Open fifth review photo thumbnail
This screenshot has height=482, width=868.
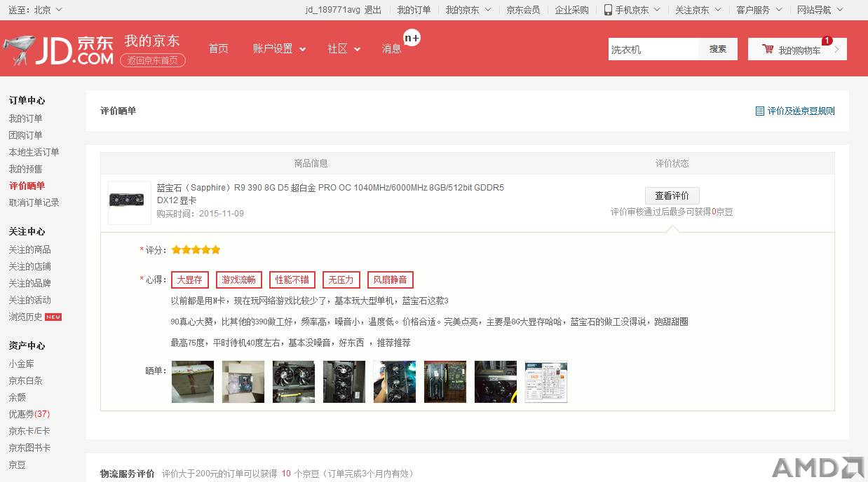395,382
